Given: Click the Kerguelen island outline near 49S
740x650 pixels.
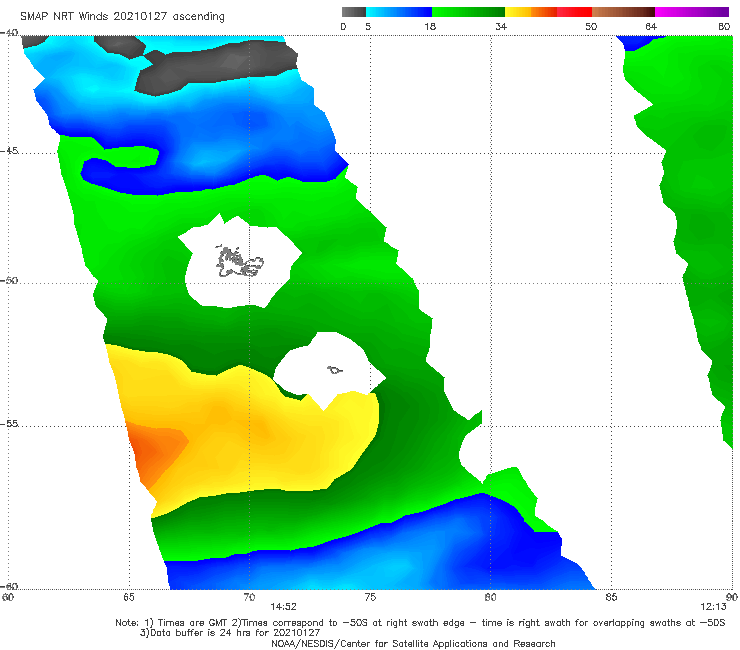Looking at the screenshot, I should tap(239, 261).
